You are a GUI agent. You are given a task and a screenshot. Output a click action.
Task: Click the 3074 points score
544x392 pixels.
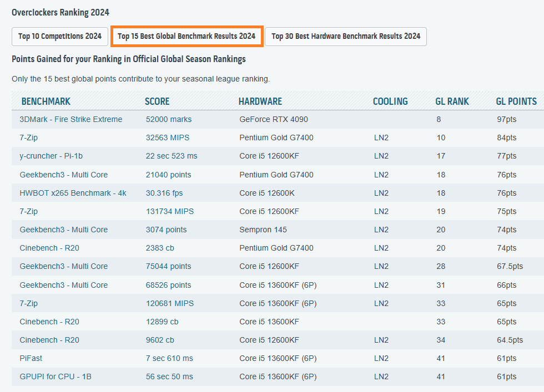coord(166,230)
